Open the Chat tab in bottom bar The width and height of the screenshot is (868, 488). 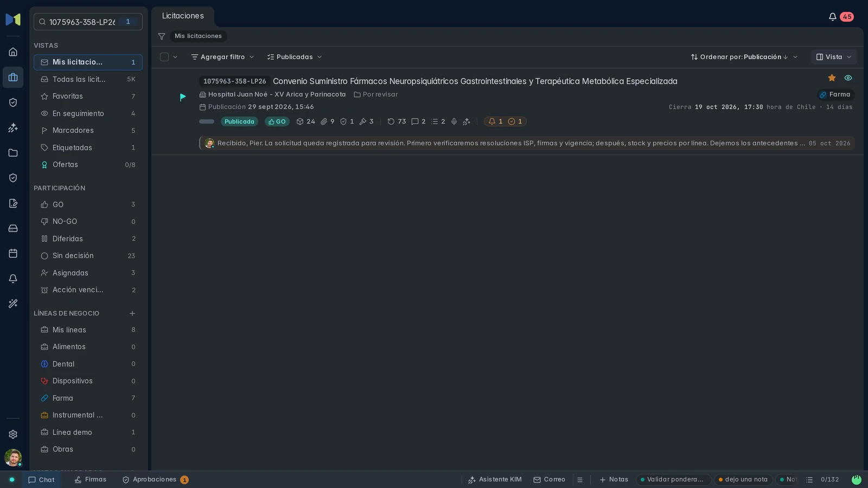click(x=41, y=480)
